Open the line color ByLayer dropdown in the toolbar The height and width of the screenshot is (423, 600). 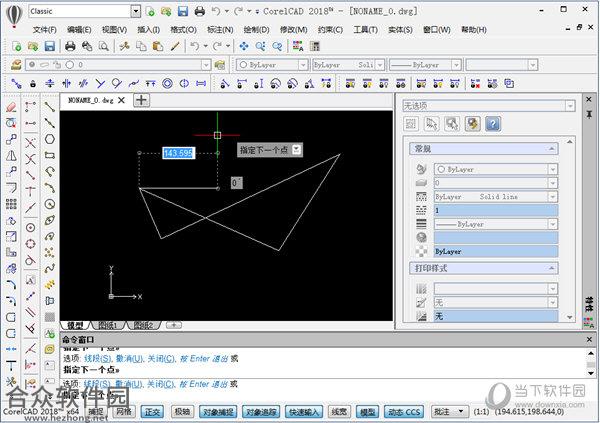pyautogui.click(x=303, y=65)
